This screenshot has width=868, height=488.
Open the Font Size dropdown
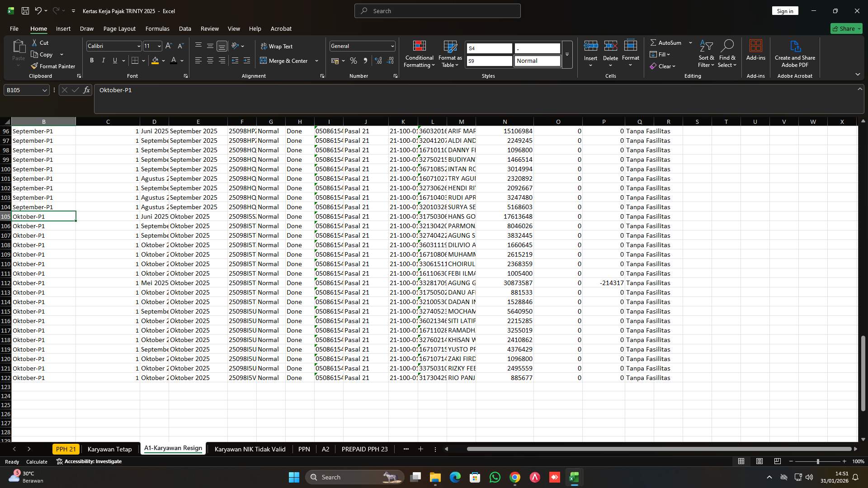tap(158, 46)
